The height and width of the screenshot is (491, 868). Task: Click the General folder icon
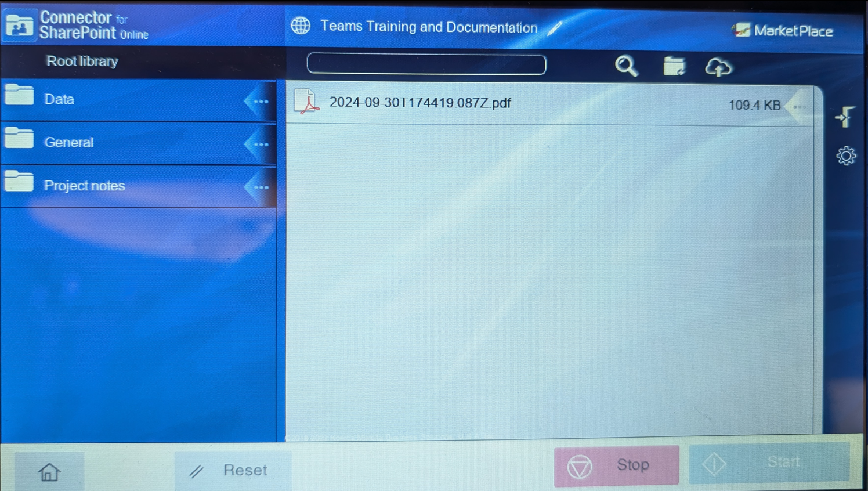coord(19,138)
